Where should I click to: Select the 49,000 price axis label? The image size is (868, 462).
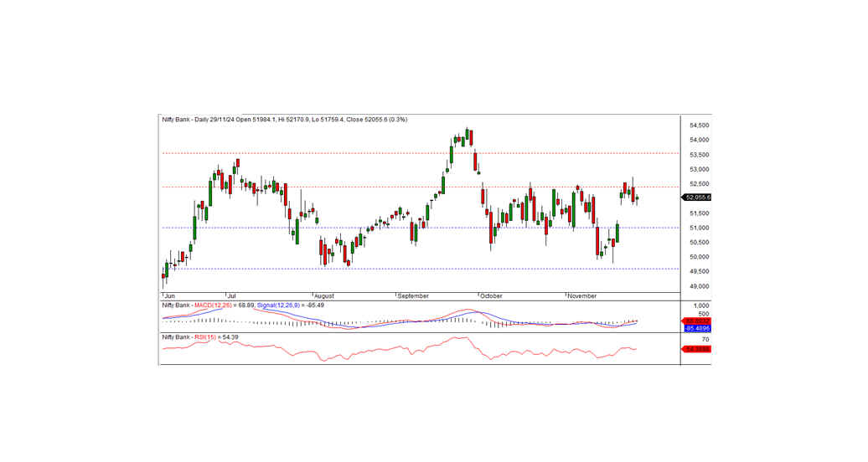pos(699,286)
